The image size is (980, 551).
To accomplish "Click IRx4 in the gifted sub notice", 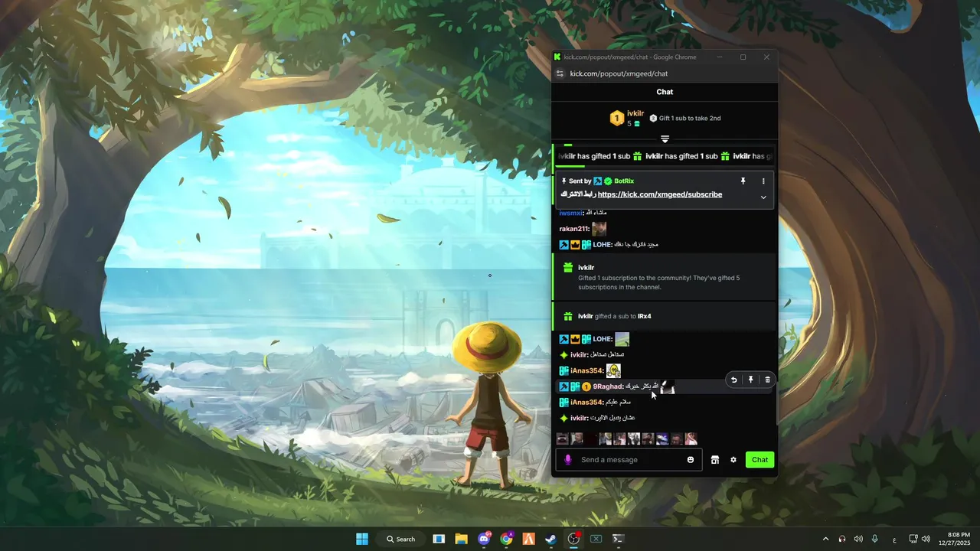I will pyautogui.click(x=644, y=316).
